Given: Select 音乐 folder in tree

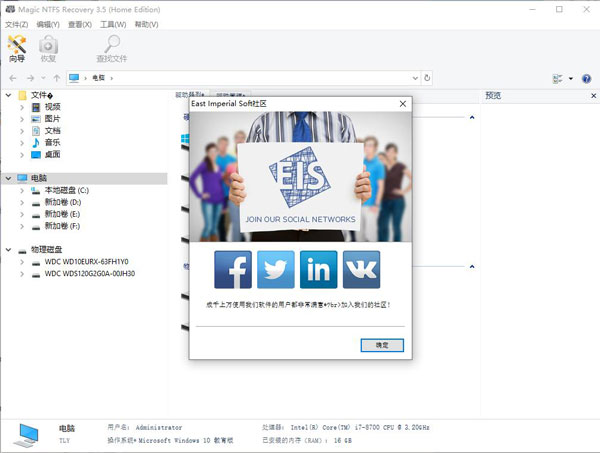Looking at the screenshot, I should pyautogui.click(x=52, y=143).
